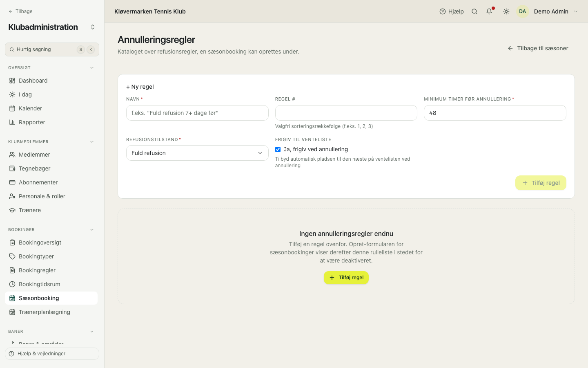
Task: Collapse the Oversigt sidebar section
Action: click(x=92, y=68)
